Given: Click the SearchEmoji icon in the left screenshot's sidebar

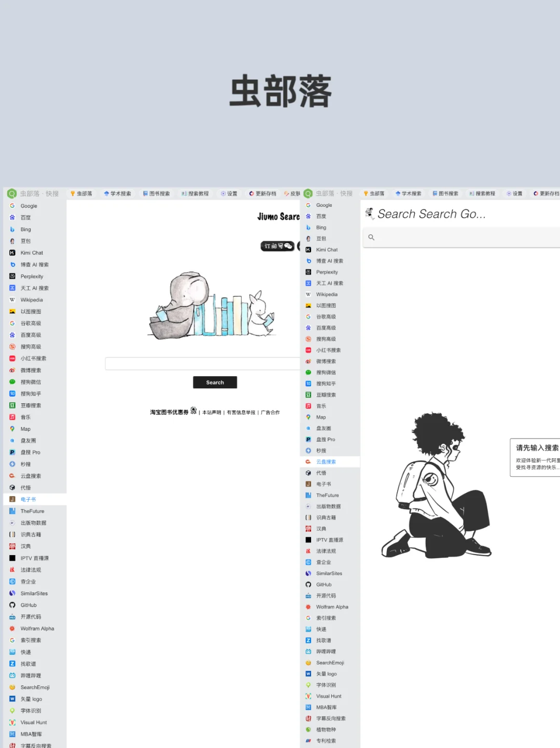Looking at the screenshot, I should pyautogui.click(x=12, y=687).
